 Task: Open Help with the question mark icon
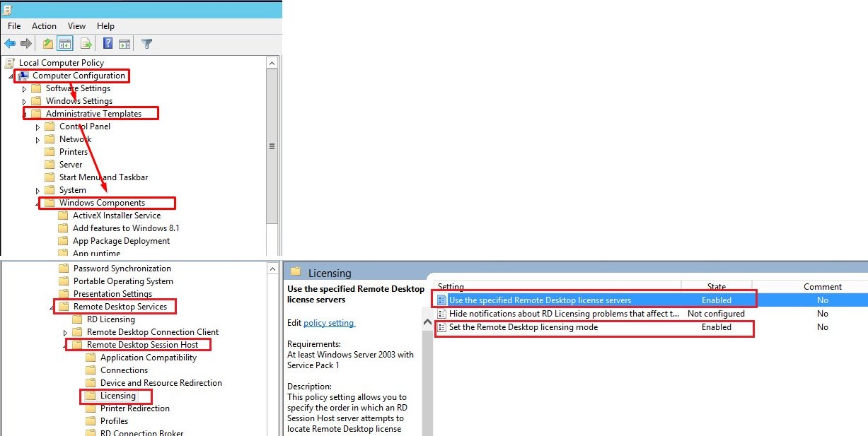click(x=108, y=44)
